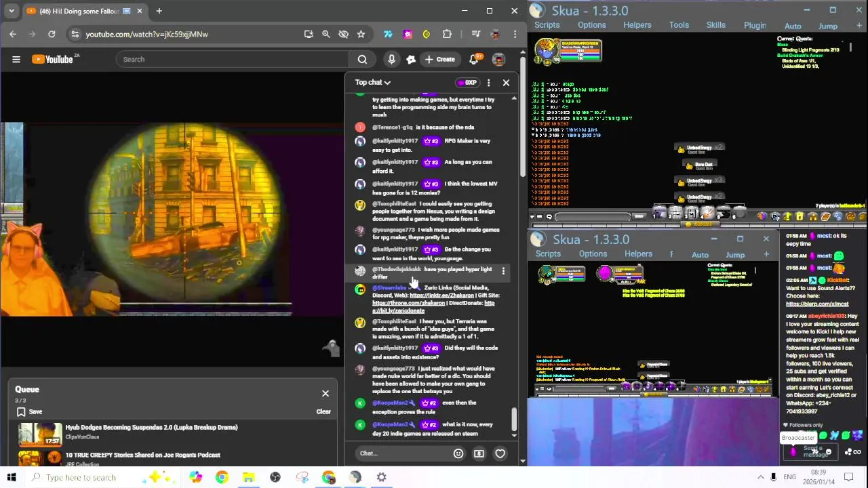
Task: Click the plus button in lower Skua menu bar
Action: tap(766, 254)
